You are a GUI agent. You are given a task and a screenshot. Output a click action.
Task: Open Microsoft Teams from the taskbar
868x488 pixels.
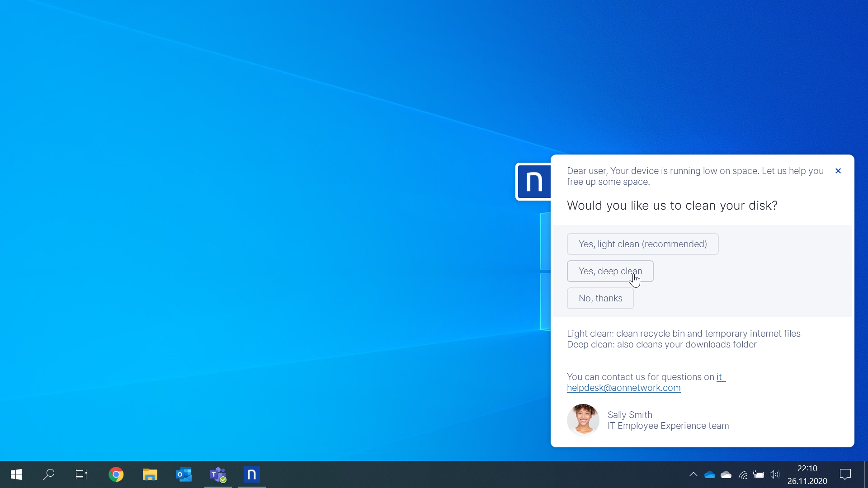[218, 474]
